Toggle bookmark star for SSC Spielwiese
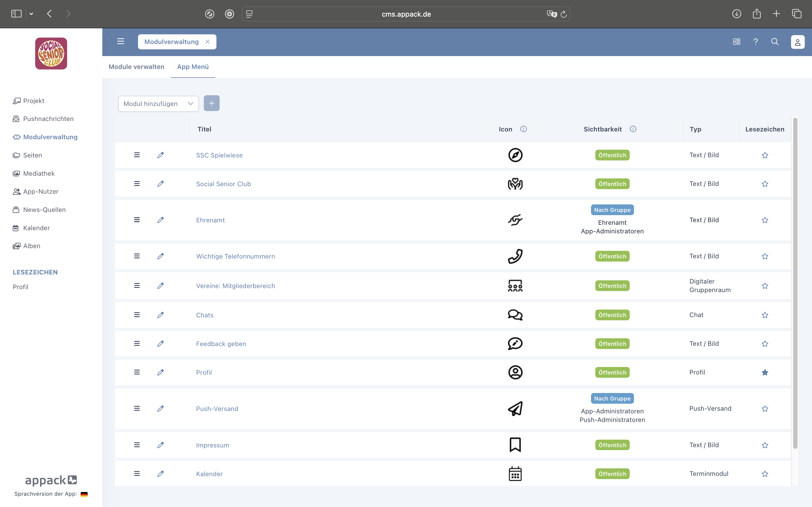812x507 pixels. 765,155
